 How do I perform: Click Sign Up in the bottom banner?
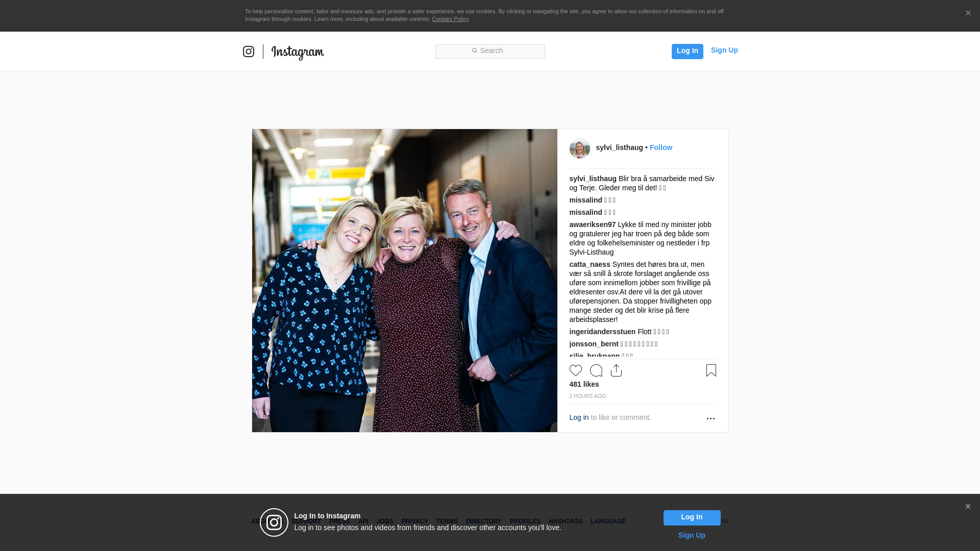point(692,535)
